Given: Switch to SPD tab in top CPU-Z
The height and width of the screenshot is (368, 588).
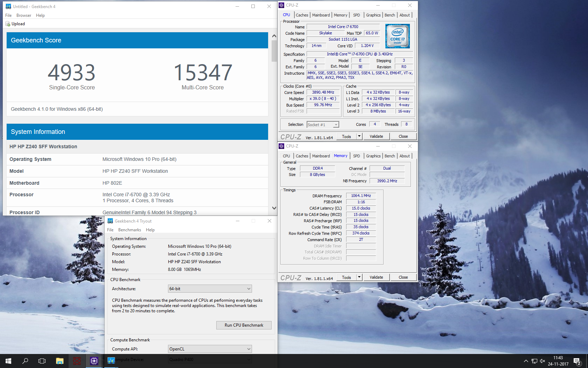Looking at the screenshot, I should [x=356, y=15].
